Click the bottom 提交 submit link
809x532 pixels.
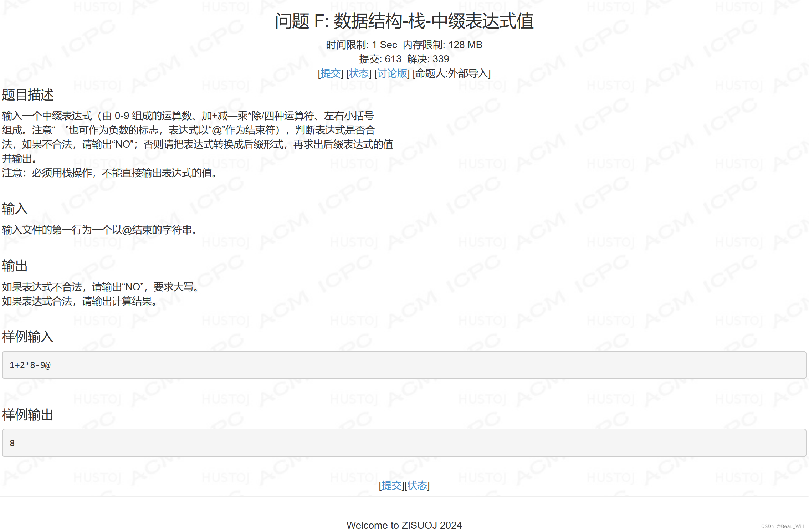pos(391,485)
